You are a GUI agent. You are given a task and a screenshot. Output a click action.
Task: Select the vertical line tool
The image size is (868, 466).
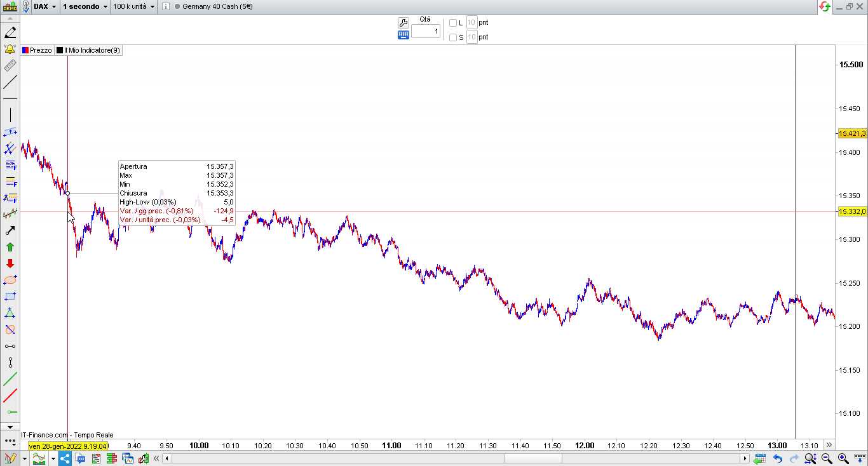tap(10, 115)
